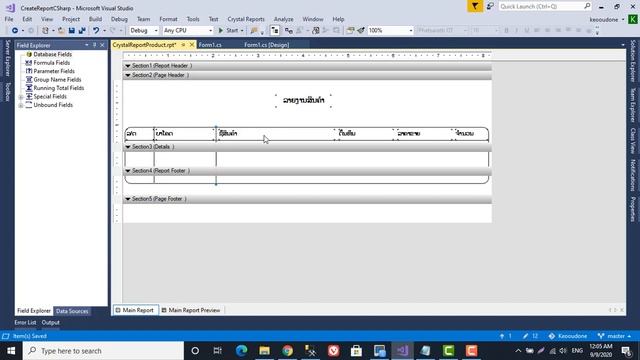640x360 pixels.
Task: Collapse Section3 Details triangle
Action: [128, 147]
